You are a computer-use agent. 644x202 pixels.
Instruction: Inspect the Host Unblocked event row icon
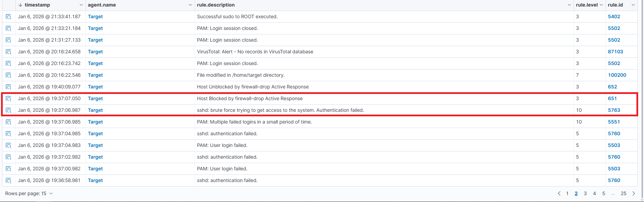pyautogui.click(x=9, y=87)
